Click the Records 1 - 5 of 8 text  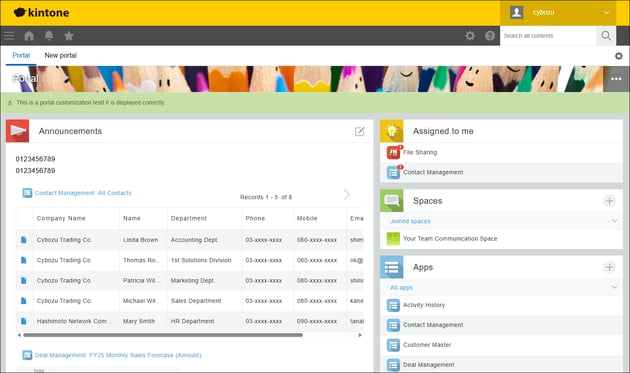coord(266,197)
